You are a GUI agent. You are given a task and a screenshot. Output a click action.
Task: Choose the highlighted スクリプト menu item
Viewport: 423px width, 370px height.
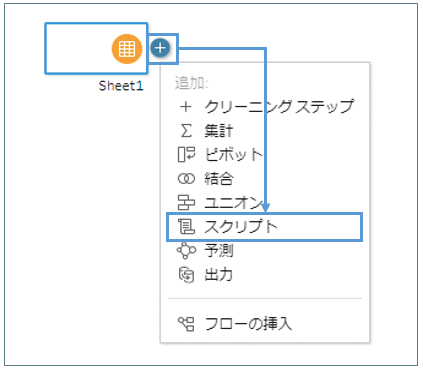[265, 227]
